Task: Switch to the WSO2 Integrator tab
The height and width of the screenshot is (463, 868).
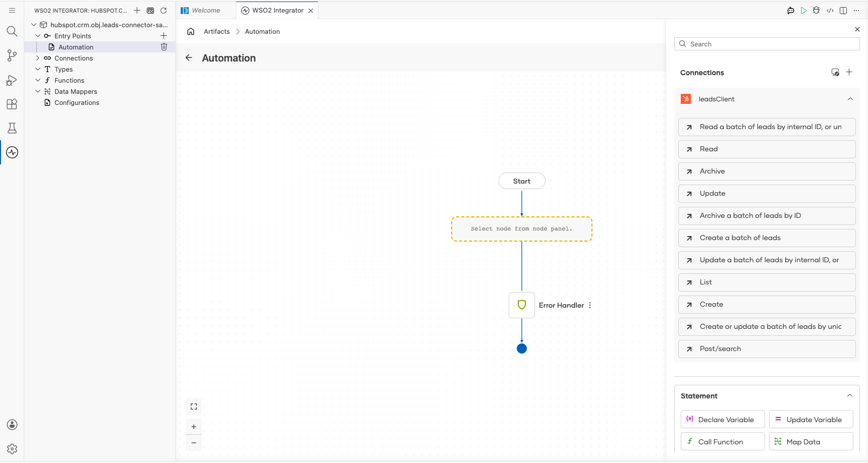Action: tap(278, 10)
